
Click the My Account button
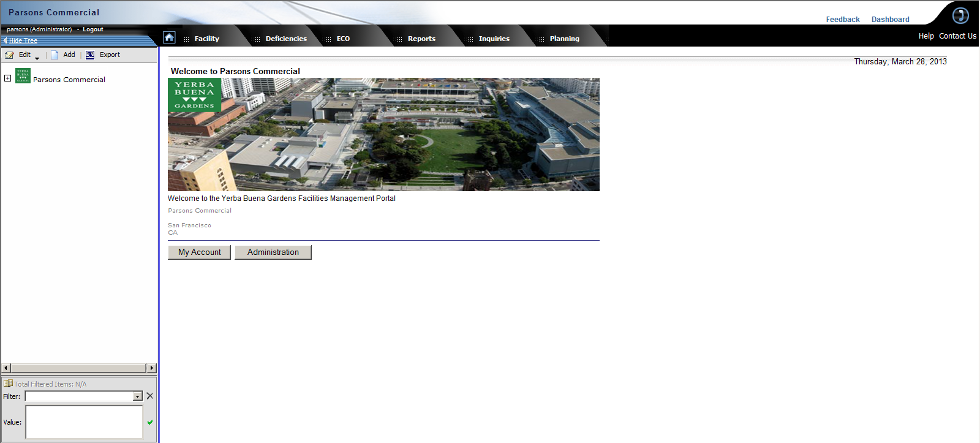(200, 252)
